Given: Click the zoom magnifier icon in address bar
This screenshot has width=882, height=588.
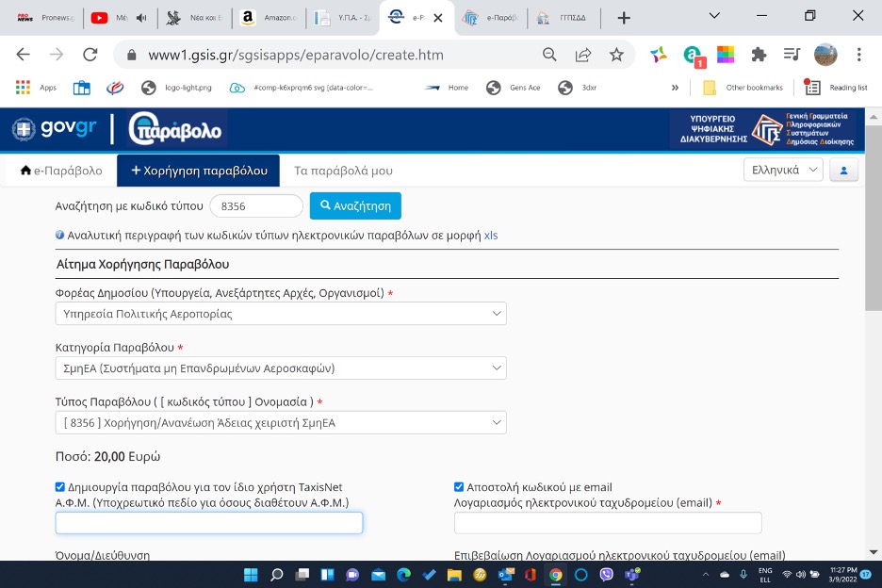Looking at the screenshot, I should pyautogui.click(x=549, y=55).
